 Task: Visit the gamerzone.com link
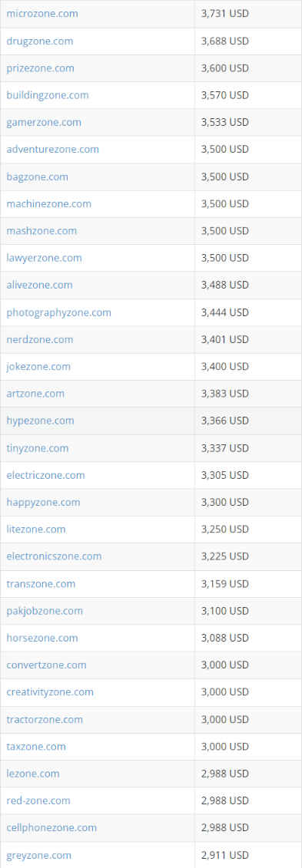point(44,122)
